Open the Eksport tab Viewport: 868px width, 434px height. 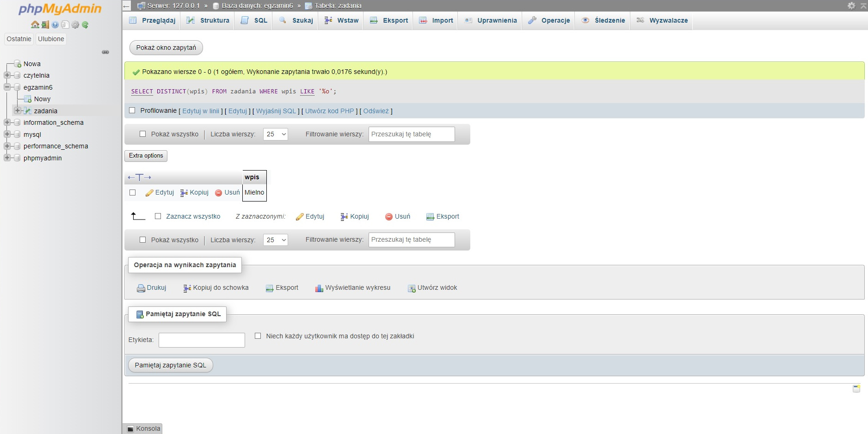389,20
